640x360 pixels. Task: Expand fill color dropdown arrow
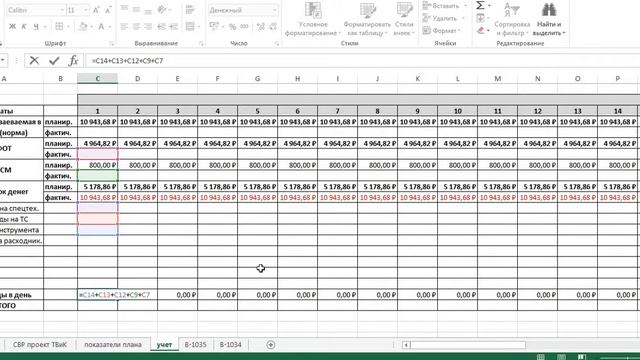91,27
